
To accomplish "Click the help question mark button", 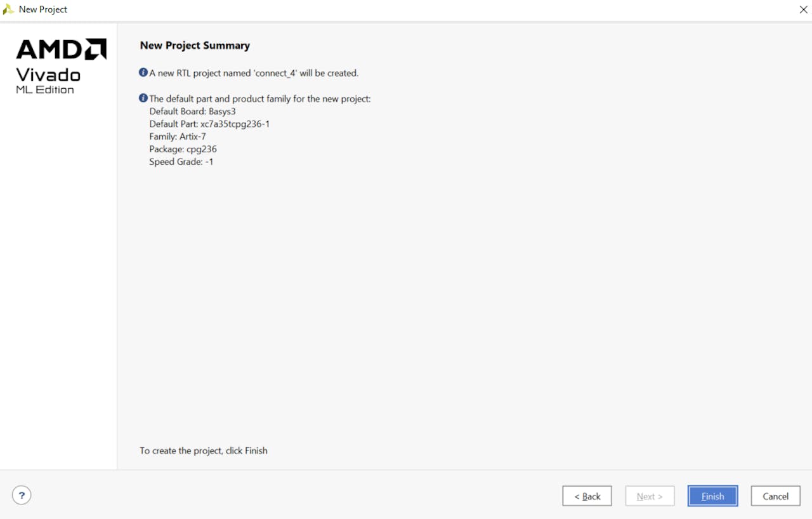I will pyautogui.click(x=22, y=496).
